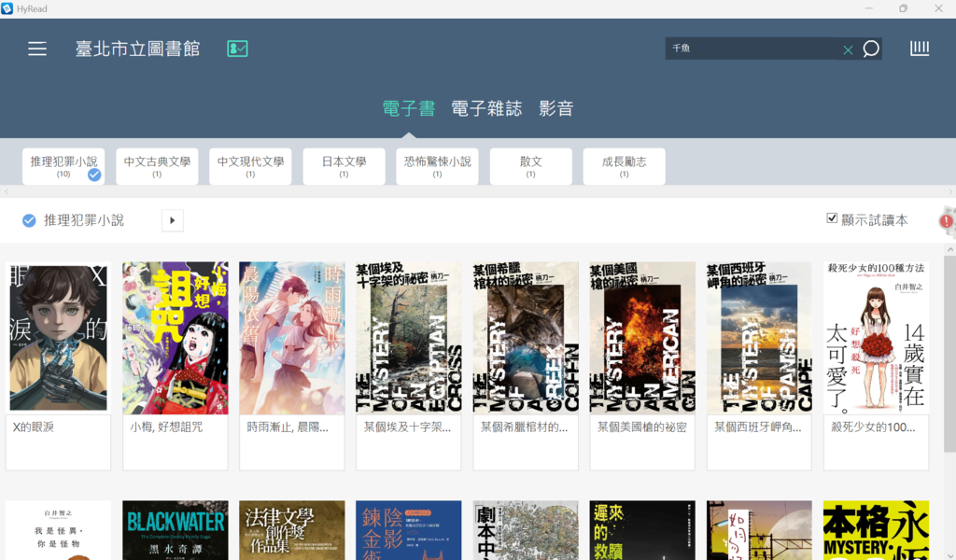Click the title text 某個西班牙岬角...
This screenshot has width=956, height=560.
(757, 427)
